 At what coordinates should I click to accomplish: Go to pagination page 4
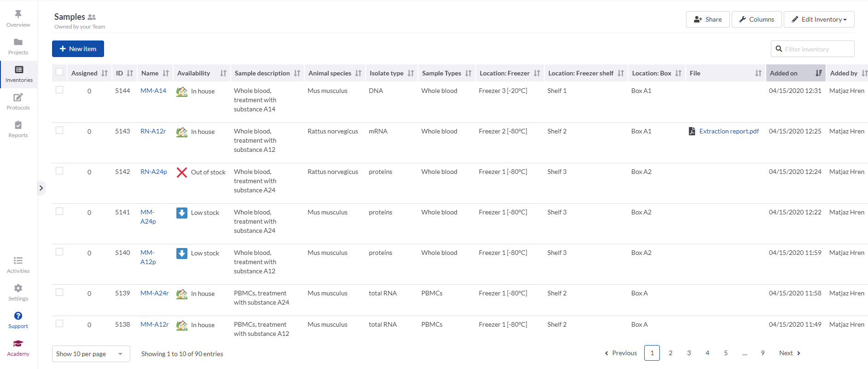click(x=707, y=353)
